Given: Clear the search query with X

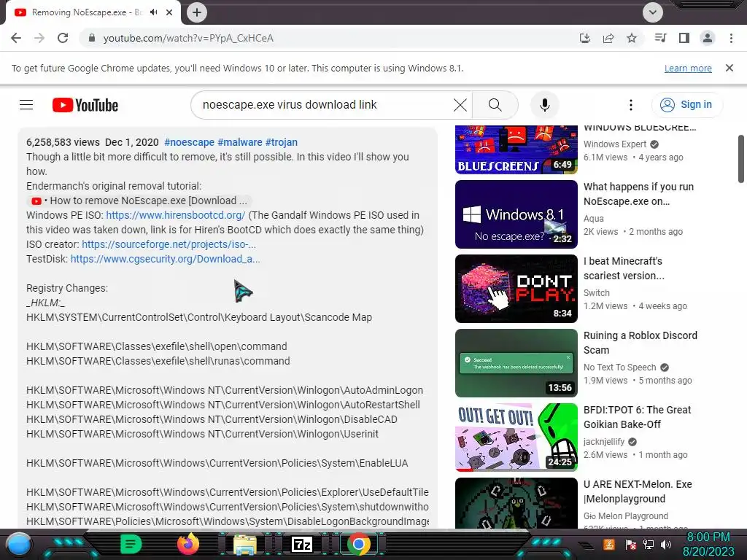Looking at the screenshot, I should (460, 105).
